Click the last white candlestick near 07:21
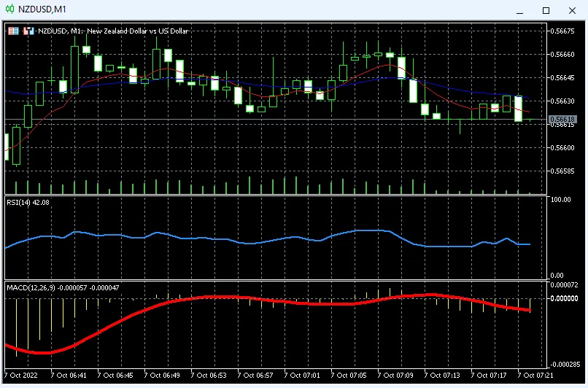Image resolution: width=588 pixels, height=388 pixels. [518, 109]
